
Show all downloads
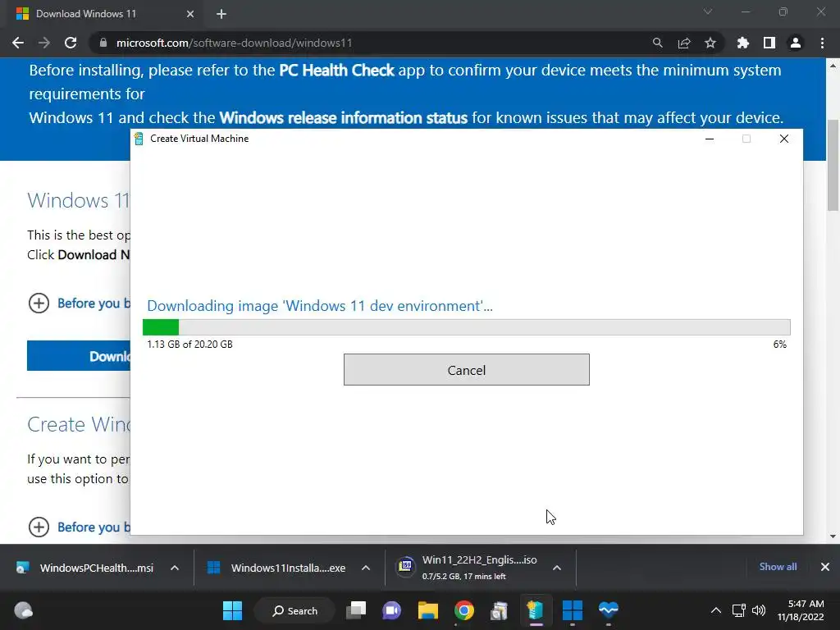point(778,567)
